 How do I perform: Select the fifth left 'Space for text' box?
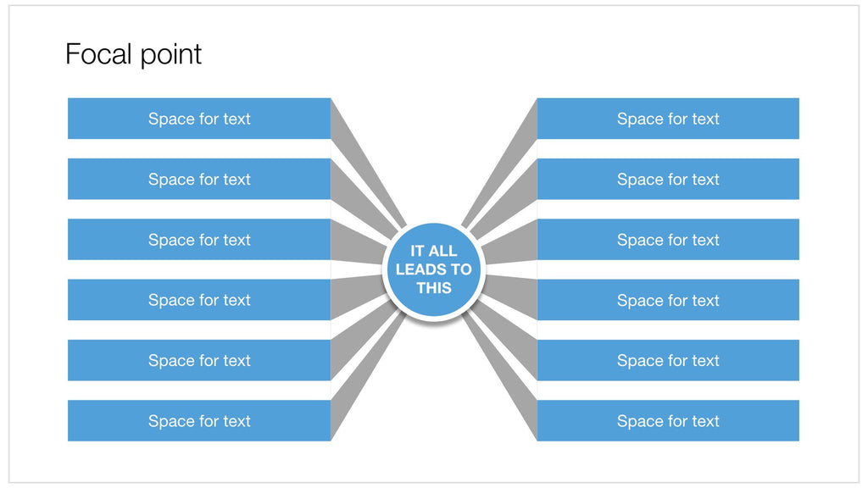pos(199,360)
